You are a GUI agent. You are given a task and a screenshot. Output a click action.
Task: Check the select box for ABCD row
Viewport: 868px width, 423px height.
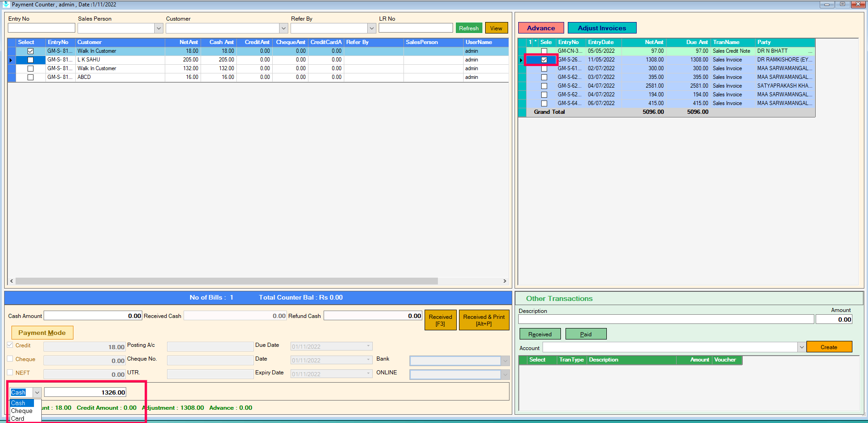tap(30, 77)
